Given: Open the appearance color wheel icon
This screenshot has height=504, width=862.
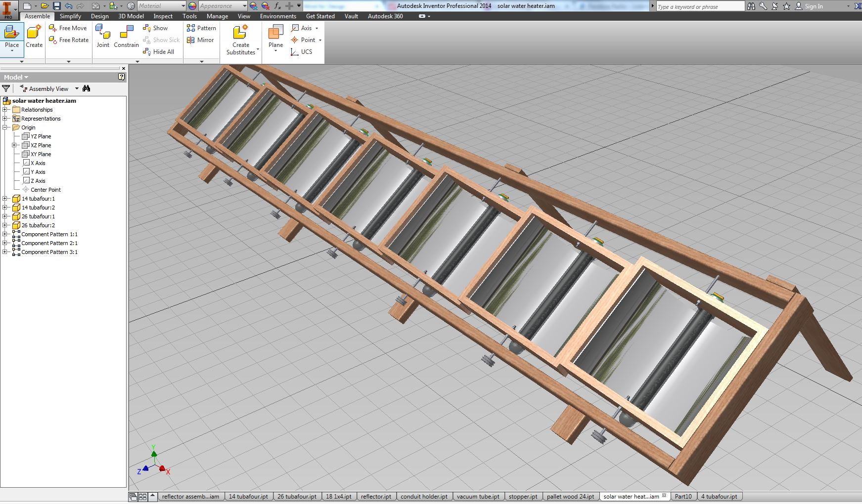Looking at the screenshot, I should [192, 6].
